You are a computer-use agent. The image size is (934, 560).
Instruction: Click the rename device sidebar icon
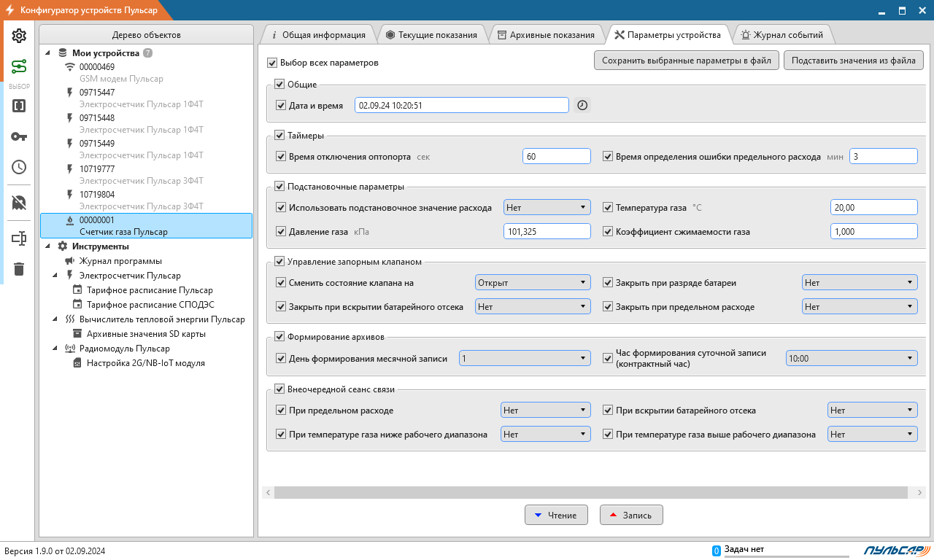(19, 238)
